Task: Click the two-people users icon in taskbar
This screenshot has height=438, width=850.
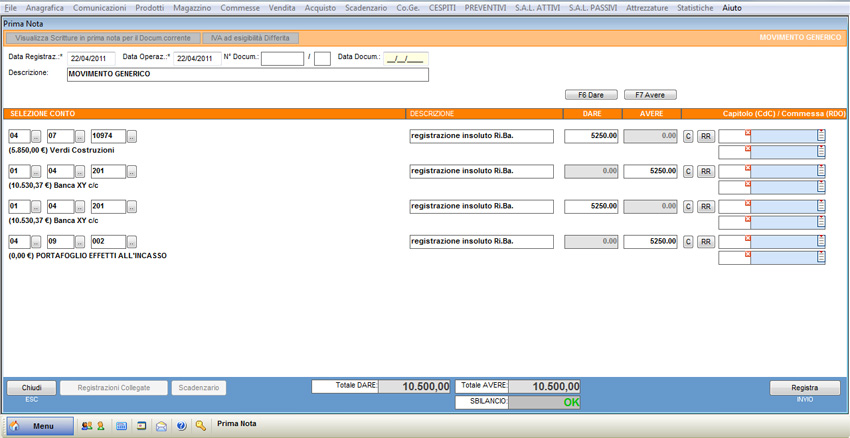Action: [87, 426]
